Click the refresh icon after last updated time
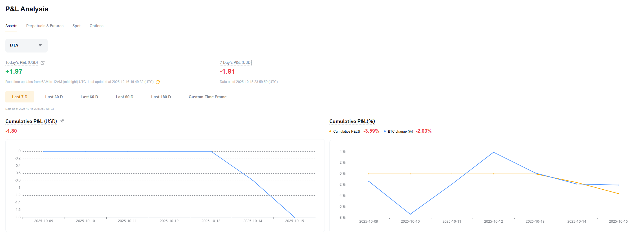Viewport: 644px width, 232px height. (158, 82)
